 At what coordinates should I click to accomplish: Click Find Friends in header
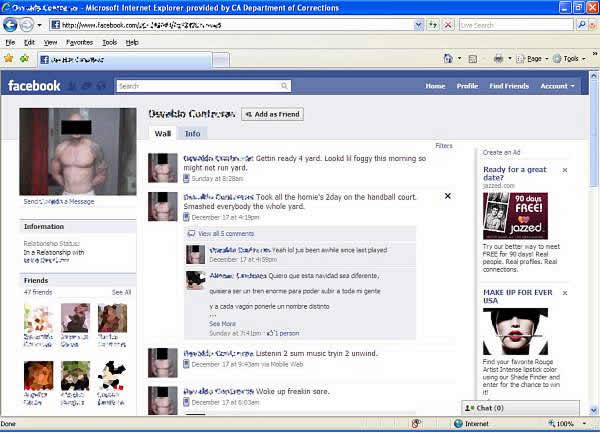click(x=509, y=86)
